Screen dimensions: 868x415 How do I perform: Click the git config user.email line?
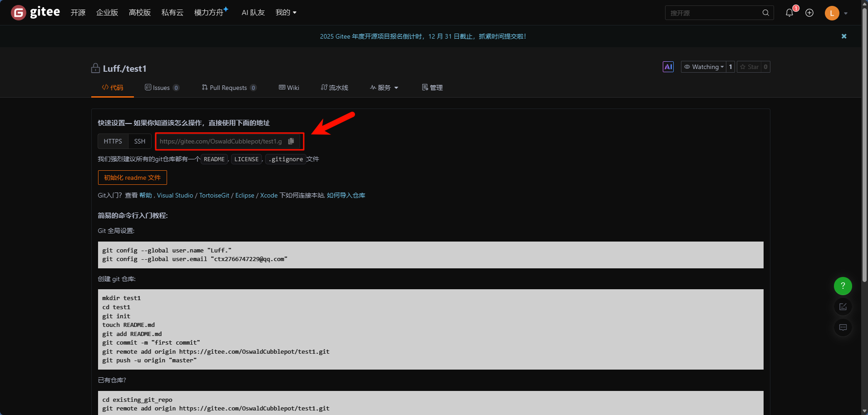[195, 259]
